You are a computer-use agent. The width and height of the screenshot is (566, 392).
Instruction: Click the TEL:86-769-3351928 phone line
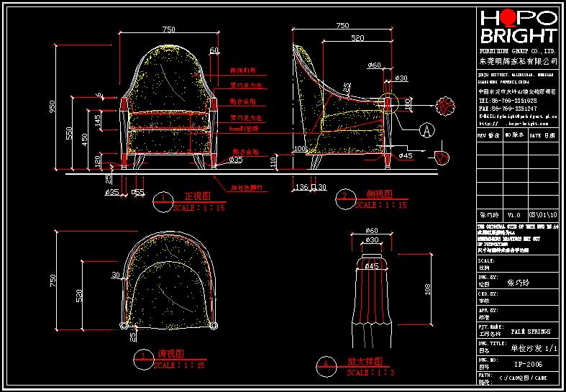point(508,101)
